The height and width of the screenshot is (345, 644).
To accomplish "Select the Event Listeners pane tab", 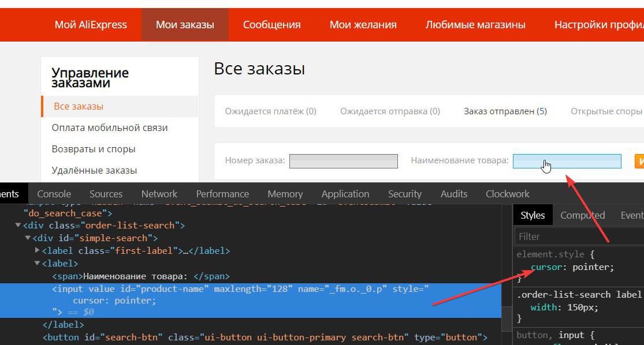I will (x=632, y=215).
